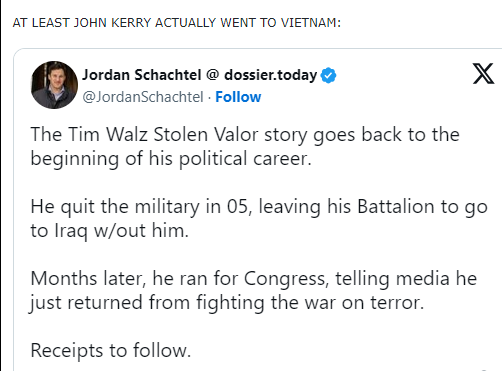Viewport: 502px width, 371px height.
Task: Click the word 'VIETNAM' in the headline
Action: 311,23
